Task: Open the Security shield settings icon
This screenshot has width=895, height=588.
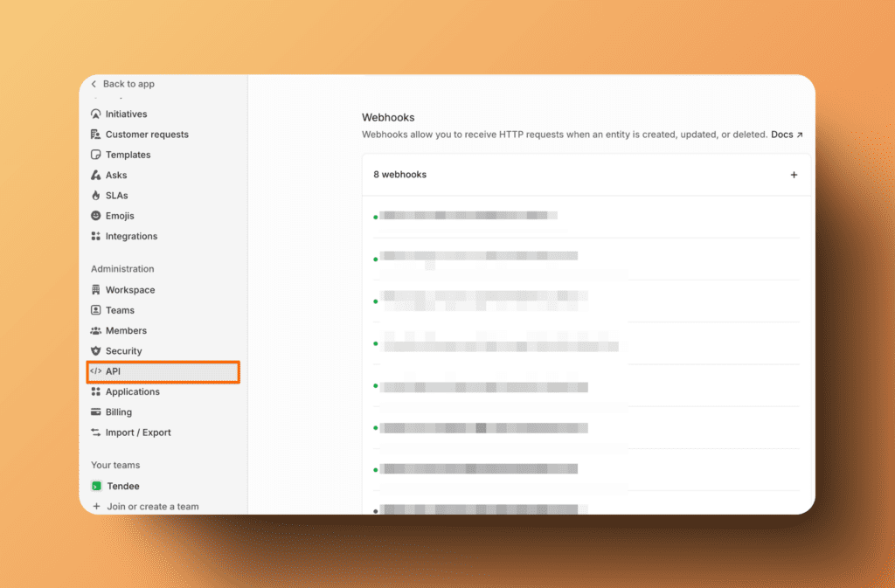Action: (96, 350)
